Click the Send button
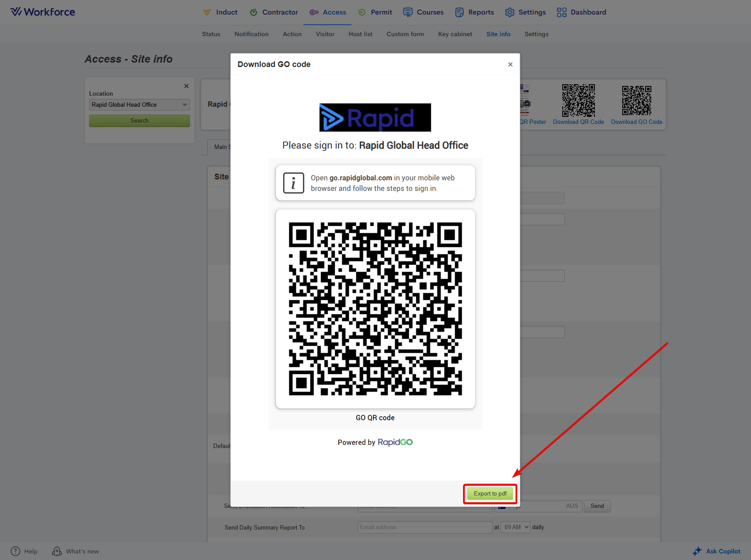Image resolution: width=751 pixels, height=560 pixels. tap(597, 506)
